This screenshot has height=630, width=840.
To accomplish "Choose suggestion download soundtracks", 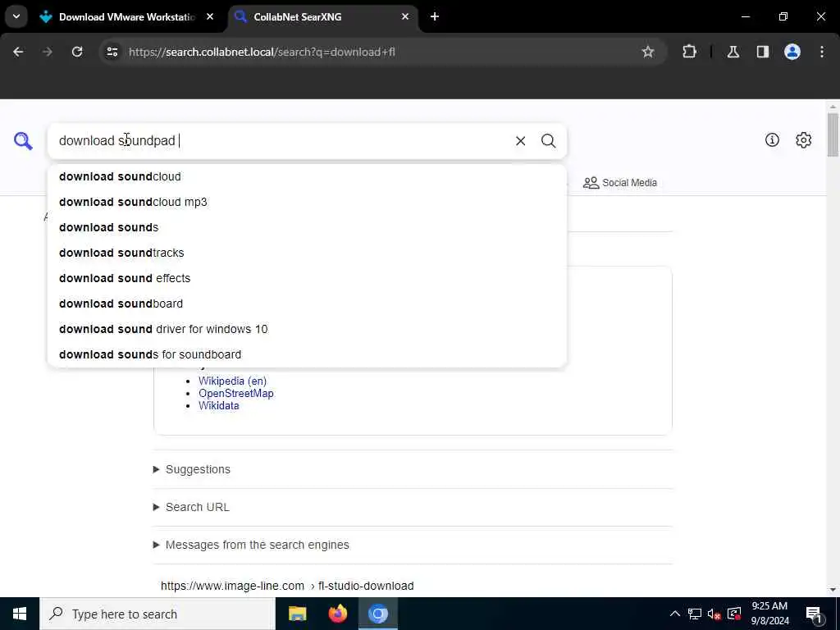I will point(307,253).
